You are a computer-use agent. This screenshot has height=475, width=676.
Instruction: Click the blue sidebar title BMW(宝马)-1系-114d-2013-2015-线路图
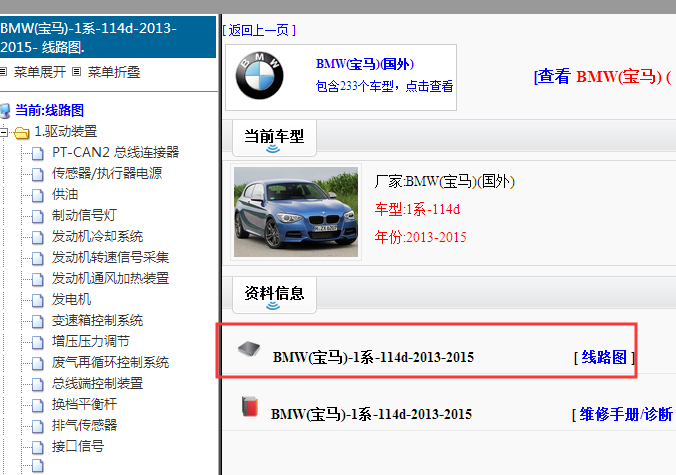[107, 37]
